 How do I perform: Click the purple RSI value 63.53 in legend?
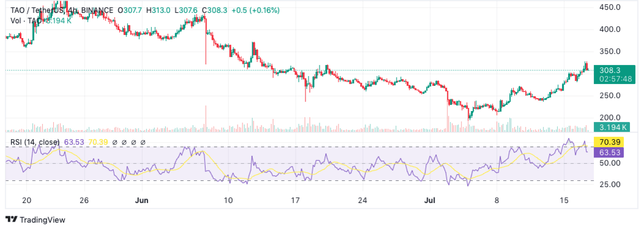click(x=74, y=142)
